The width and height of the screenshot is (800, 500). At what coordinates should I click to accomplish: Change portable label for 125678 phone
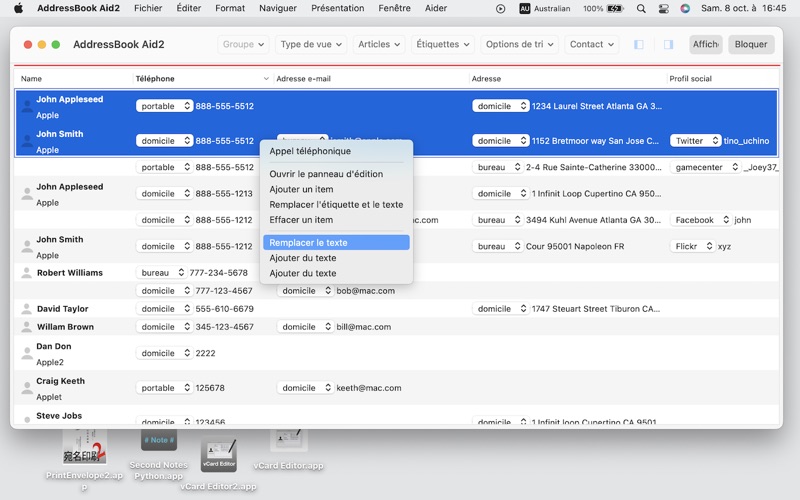tap(164, 388)
